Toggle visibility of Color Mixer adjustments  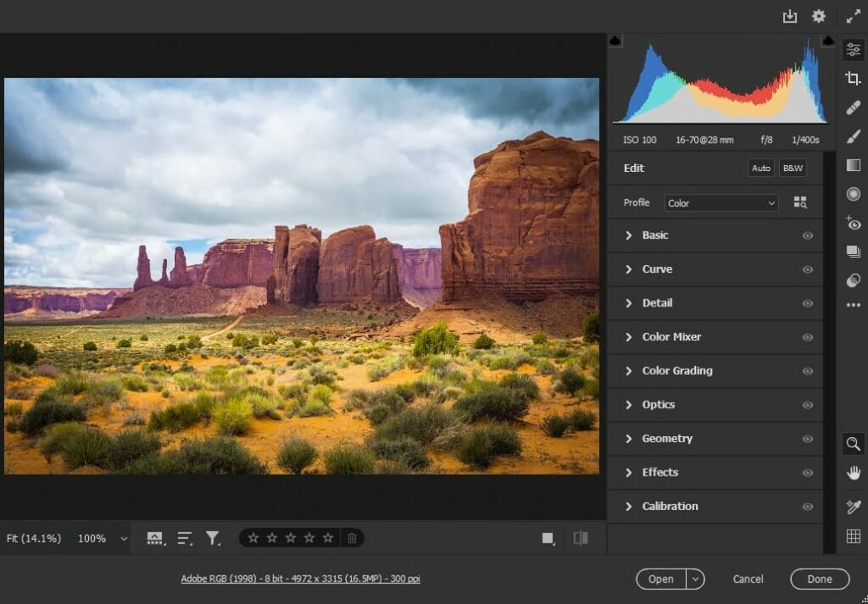tap(808, 337)
